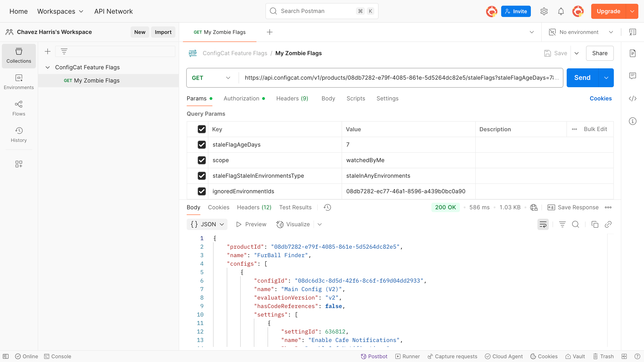Viewport: 644px width, 362px height.
Task: Copy the JSON response body
Action: pos(595,224)
